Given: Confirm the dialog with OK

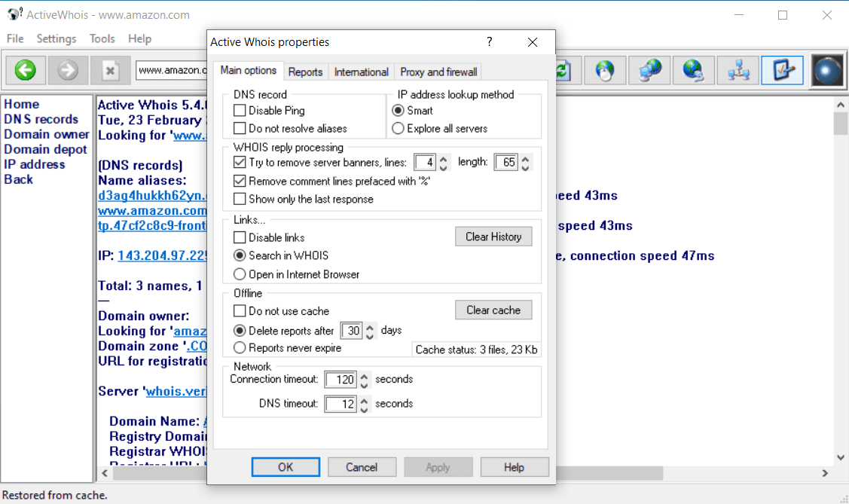Looking at the screenshot, I should tap(286, 467).
